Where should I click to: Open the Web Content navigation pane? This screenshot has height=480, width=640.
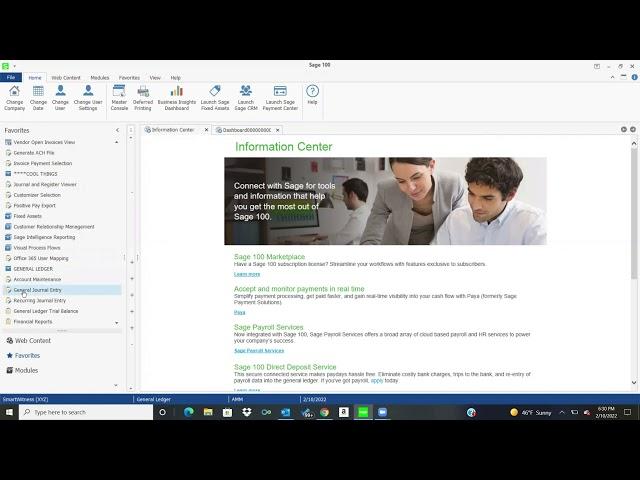coord(29,340)
